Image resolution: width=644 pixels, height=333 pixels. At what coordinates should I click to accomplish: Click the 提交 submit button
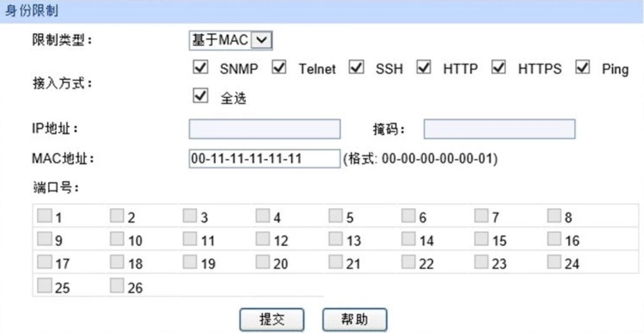coord(272,320)
